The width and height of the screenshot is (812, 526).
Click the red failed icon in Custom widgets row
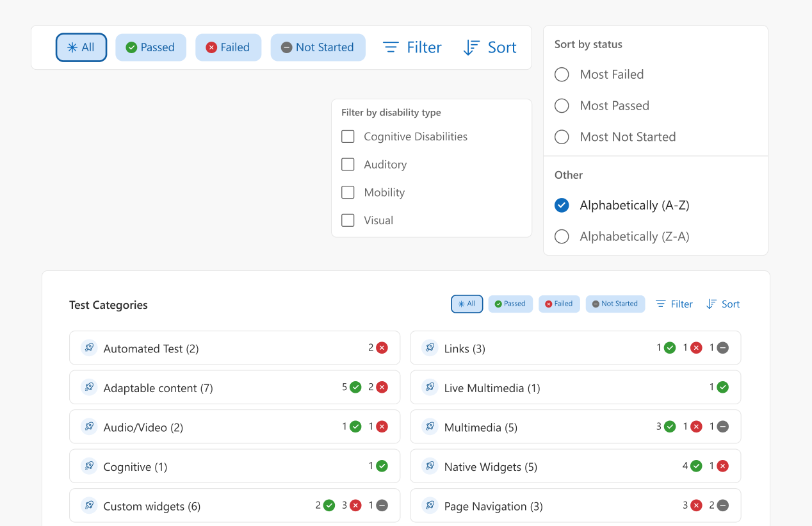coord(355,505)
